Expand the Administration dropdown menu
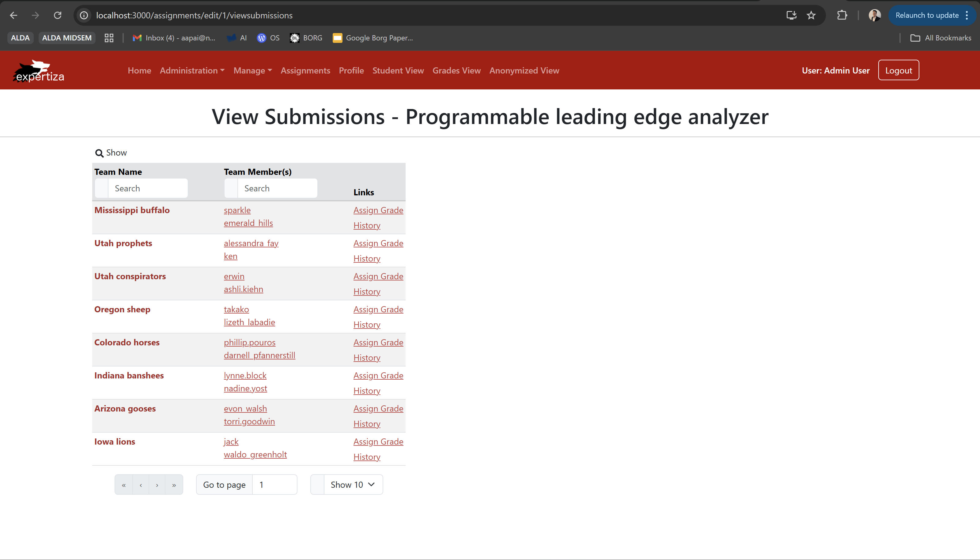The image size is (980, 560). pos(192,70)
